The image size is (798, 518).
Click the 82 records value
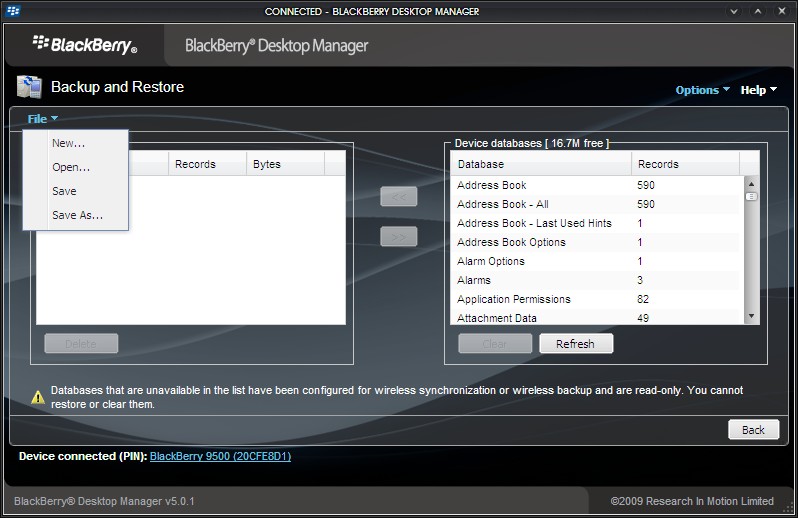(643, 299)
